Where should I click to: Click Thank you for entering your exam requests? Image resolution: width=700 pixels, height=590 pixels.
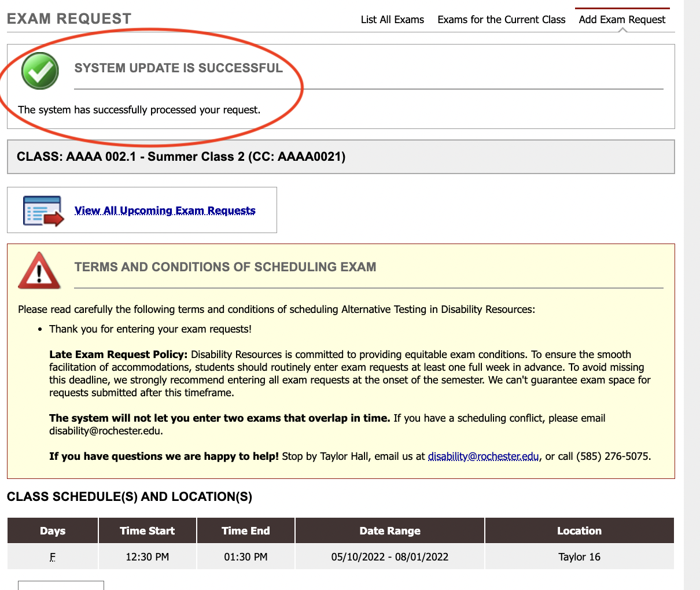(150, 329)
